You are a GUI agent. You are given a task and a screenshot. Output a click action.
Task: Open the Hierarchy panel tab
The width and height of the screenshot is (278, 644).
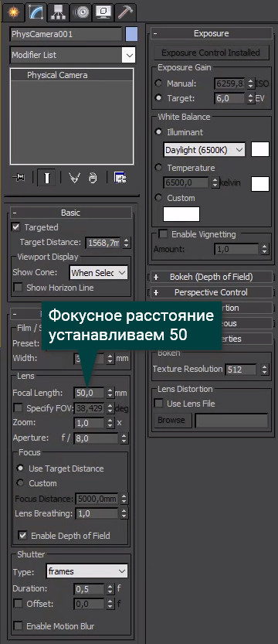(58, 12)
